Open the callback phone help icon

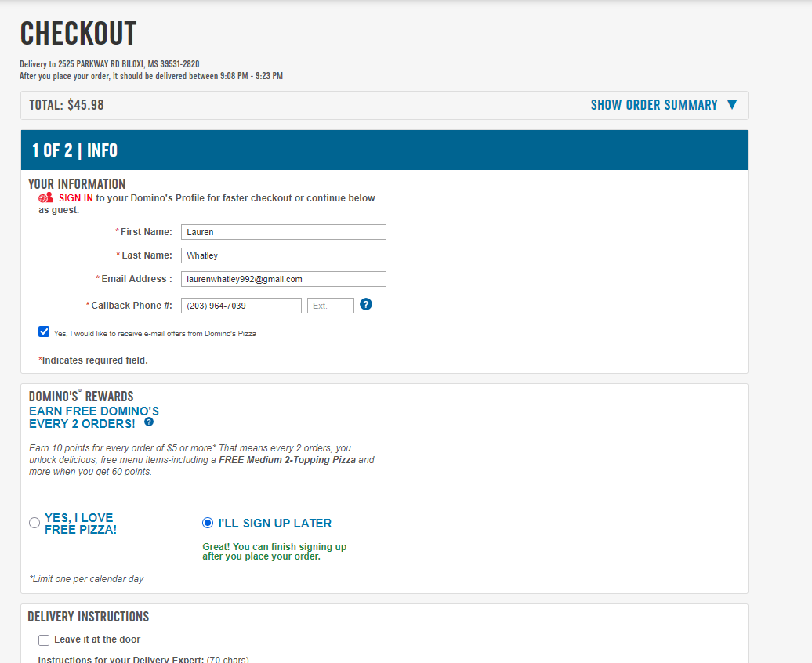tap(365, 305)
